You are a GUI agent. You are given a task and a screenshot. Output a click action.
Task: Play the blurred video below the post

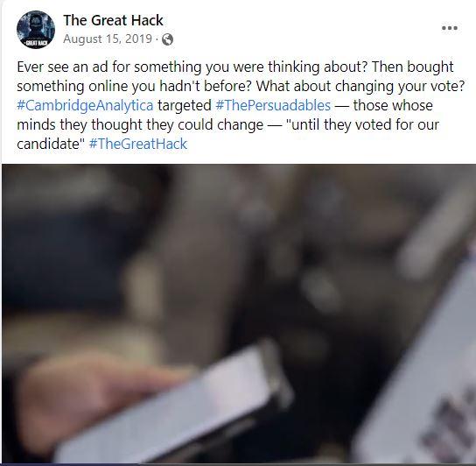pyautogui.click(x=239, y=314)
